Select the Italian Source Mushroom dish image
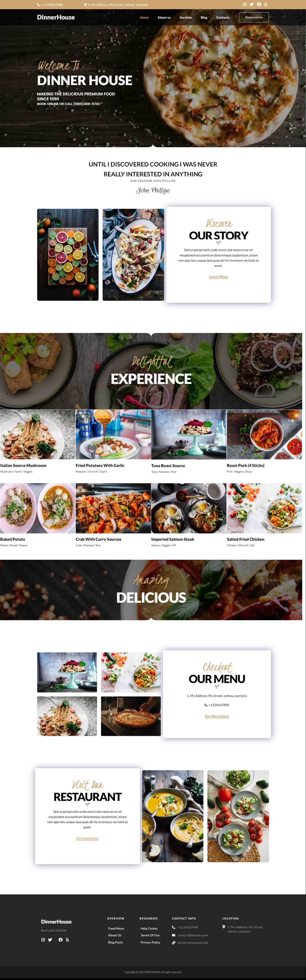The image size is (306, 980). [x=38, y=434]
